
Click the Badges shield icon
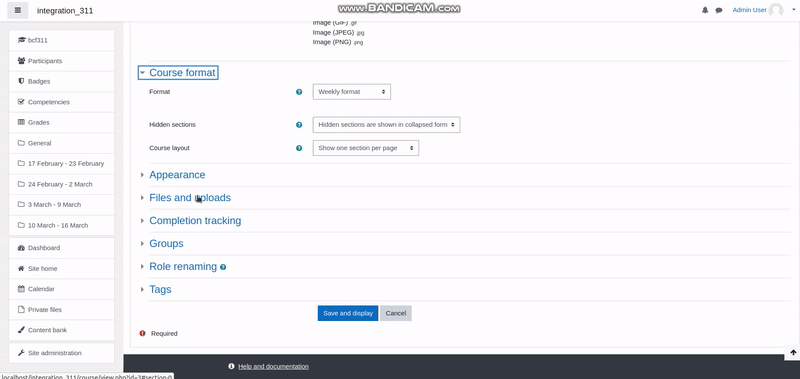(21, 81)
